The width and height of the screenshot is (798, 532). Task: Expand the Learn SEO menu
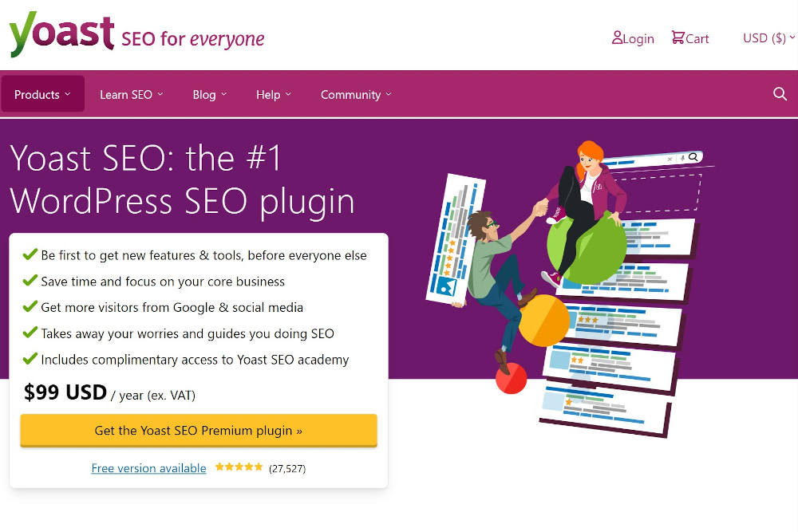(x=132, y=95)
